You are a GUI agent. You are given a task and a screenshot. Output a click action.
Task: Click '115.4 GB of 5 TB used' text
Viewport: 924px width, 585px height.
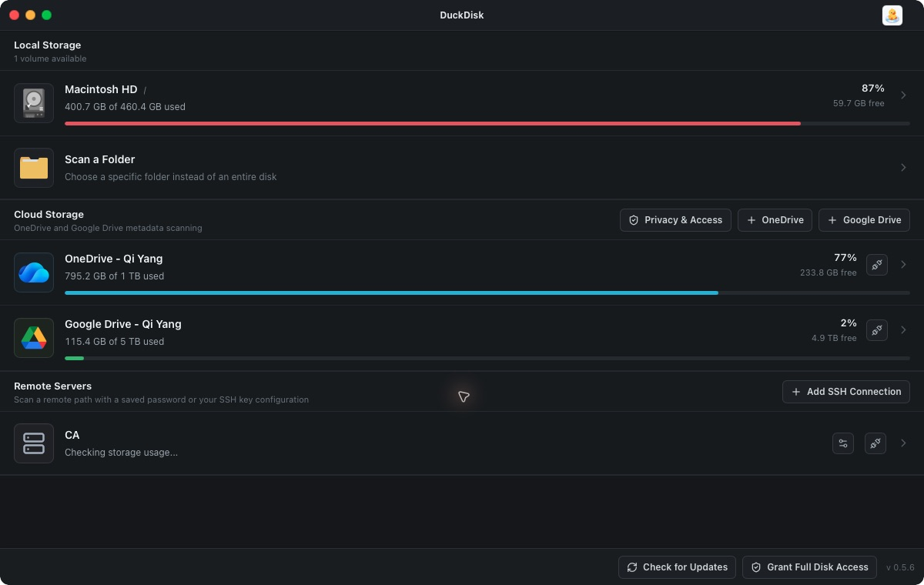tap(115, 342)
